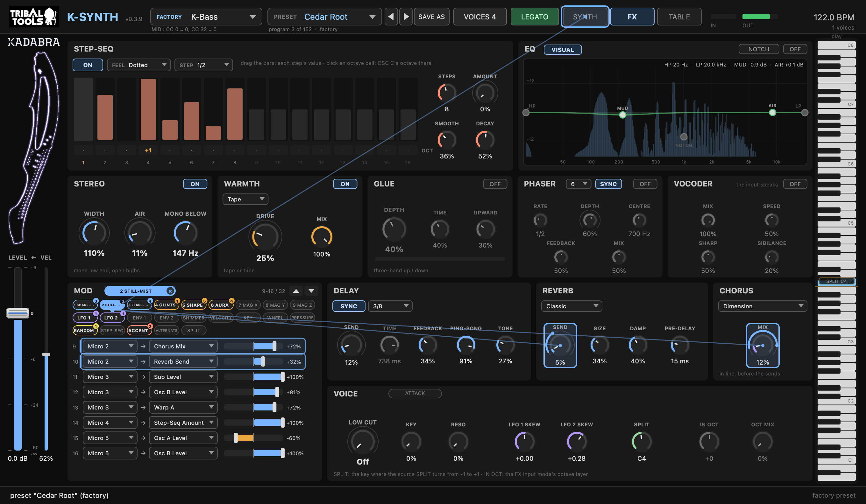Click the LEGATO button
Viewport: 866px width, 504px height.
pos(534,17)
